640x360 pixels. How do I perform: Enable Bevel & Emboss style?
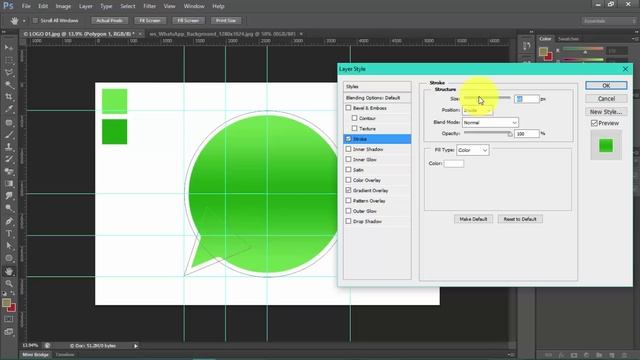pos(348,108)
